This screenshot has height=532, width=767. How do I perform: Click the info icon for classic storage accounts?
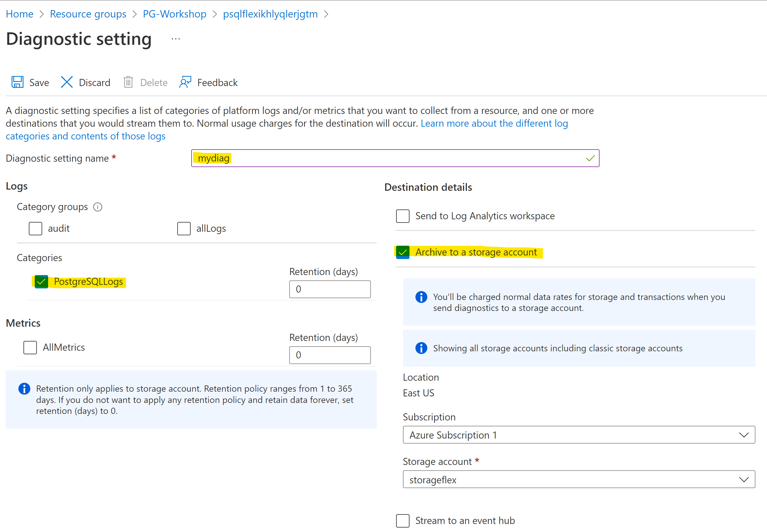coord(421,348)
